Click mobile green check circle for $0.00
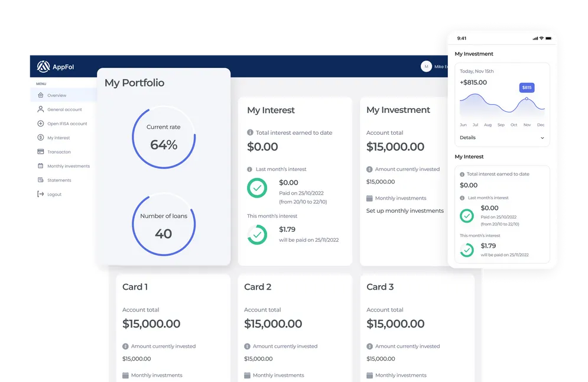The image size is (588, 382). [467, 216]
